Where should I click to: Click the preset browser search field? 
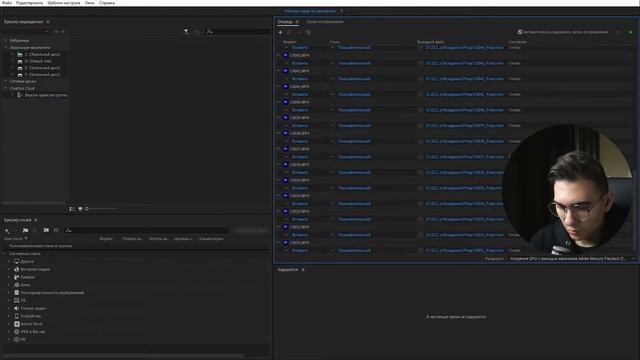pos(150,231)
